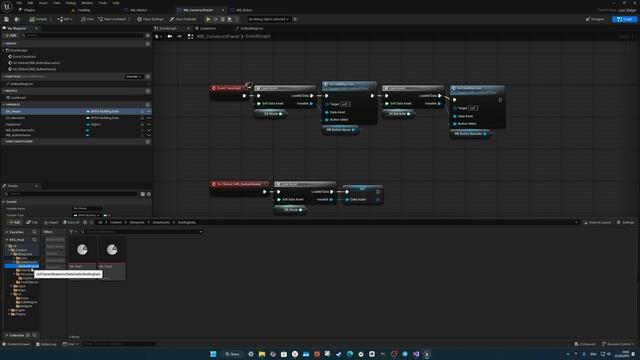This screenshot has height=360, width=640.
Task: Open the Asset menu
Action: coord(43,3)
